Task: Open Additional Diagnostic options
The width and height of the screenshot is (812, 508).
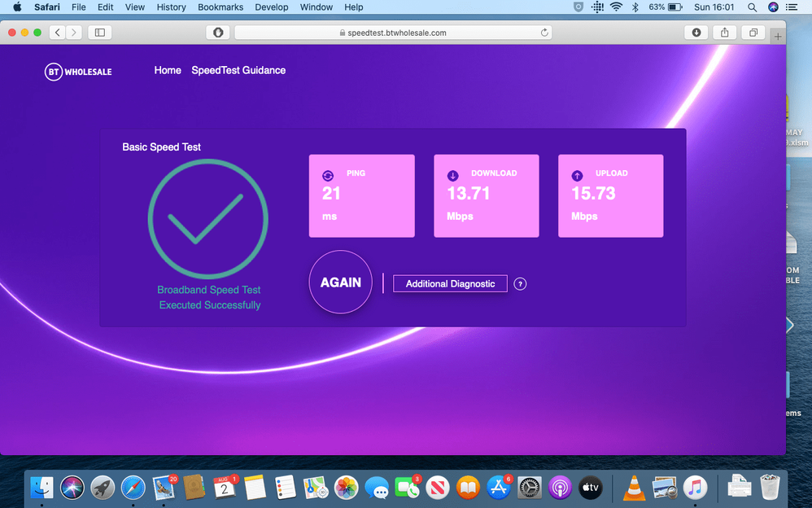Action: coord(450,283)
